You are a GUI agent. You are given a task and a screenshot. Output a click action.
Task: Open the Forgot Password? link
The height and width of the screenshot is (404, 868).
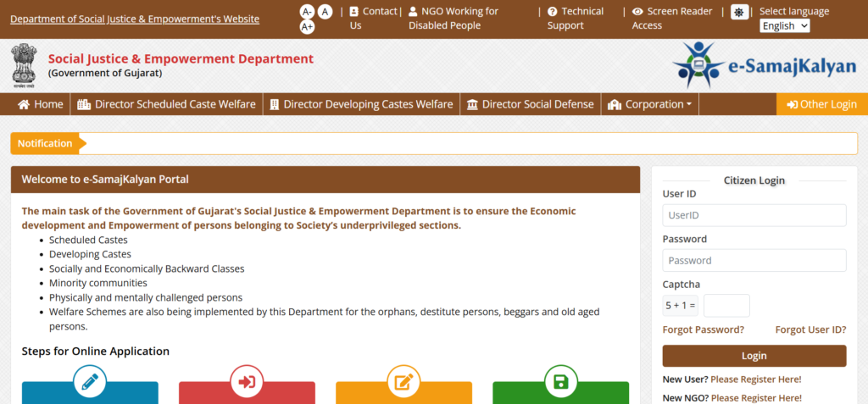(703, 329)
